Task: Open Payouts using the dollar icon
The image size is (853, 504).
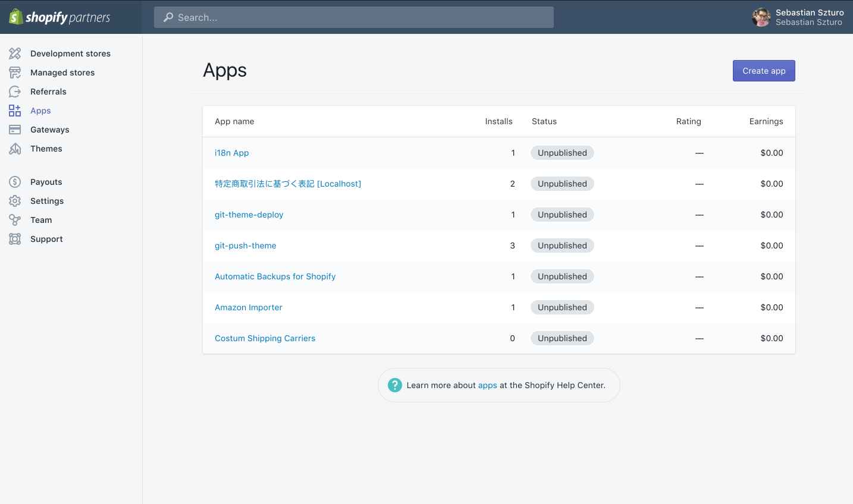Action: coord(15,181)
